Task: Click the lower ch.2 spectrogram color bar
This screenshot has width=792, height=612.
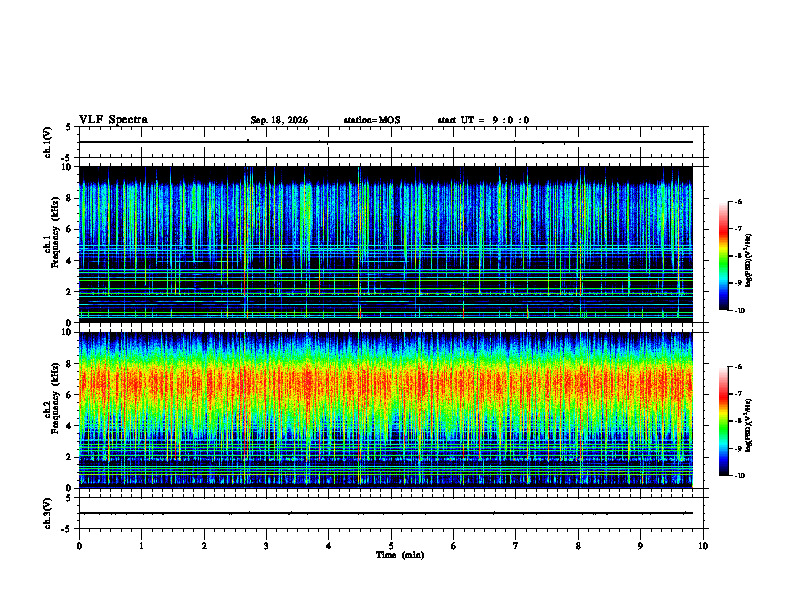Action: (x=724, y=421)
